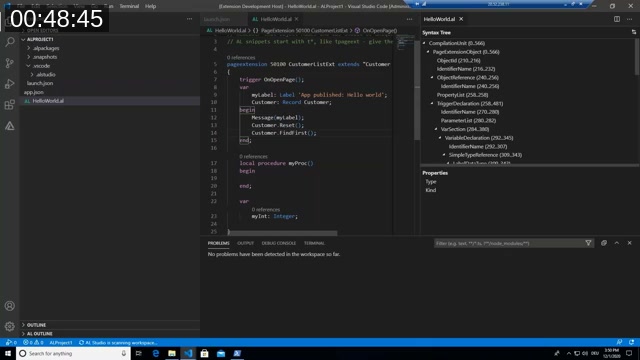Click the problems filter input field
This screenshot has height=360, width=640.
click(509, 243)
